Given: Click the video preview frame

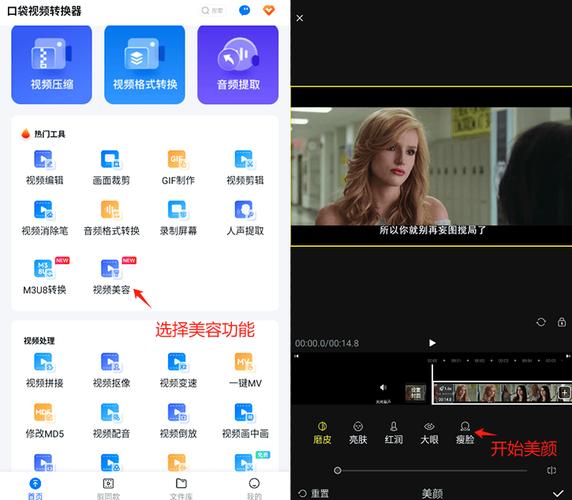Looking at the screenshot, I should pos(431,166).
